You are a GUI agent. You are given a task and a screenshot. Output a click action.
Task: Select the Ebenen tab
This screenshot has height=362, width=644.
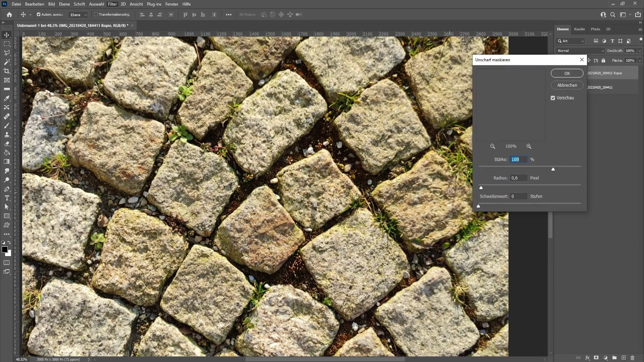565,29
